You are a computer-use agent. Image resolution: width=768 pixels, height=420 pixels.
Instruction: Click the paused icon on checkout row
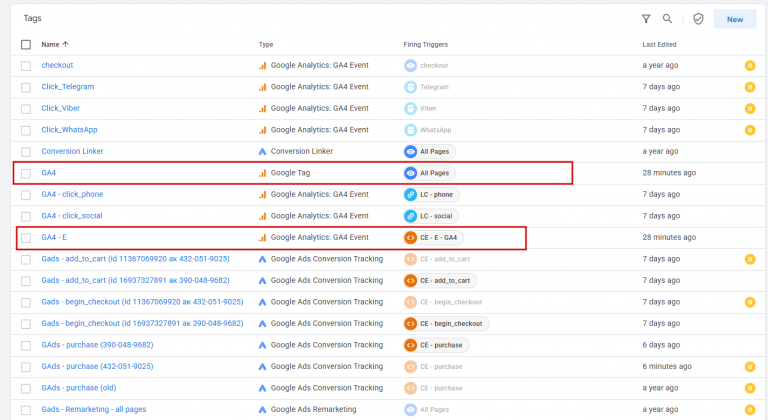click(x=749, y=65)
